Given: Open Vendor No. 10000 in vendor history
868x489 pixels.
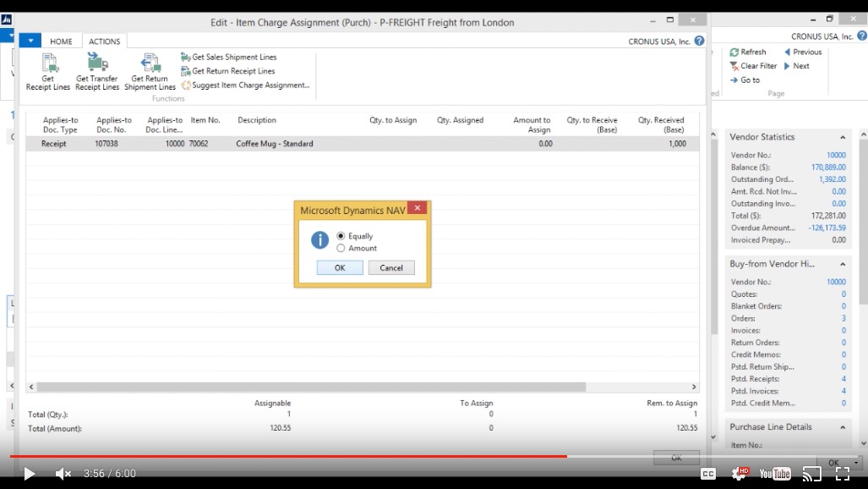Looking at the screenshot, I should pos(836,283).
